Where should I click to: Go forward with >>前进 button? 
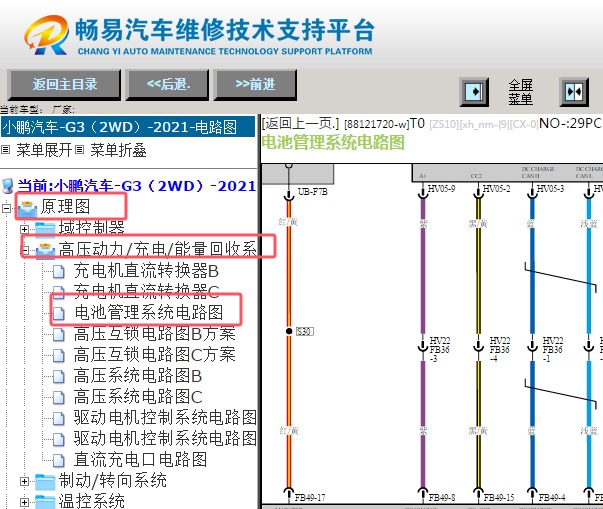click(255, 85)
